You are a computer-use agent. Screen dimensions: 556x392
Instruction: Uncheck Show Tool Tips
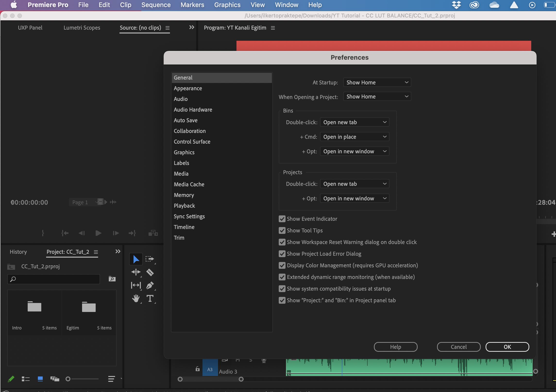pyautogui.click(x=282, y=230)
